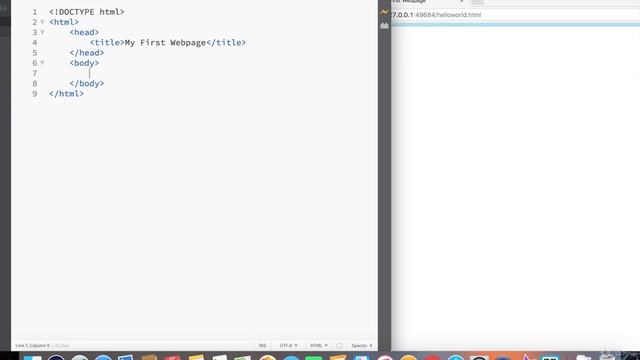Open the Extension Manager brick icon

[384, 25]
